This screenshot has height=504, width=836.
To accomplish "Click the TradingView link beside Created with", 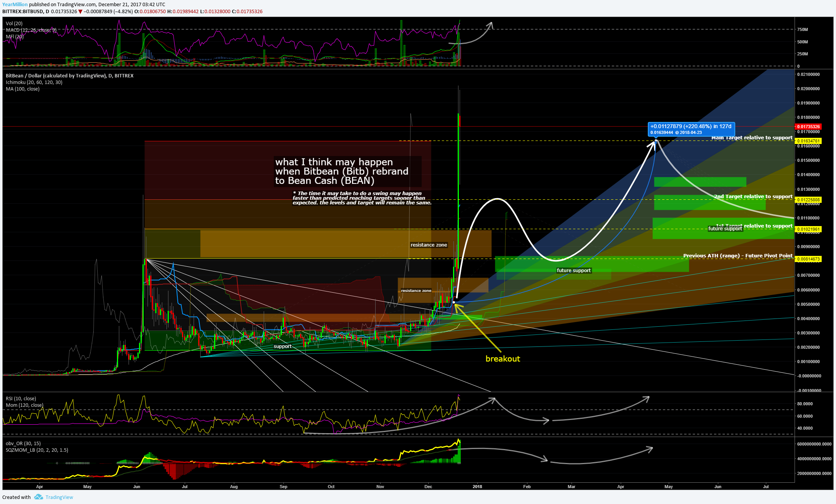I will (x=59, y=497).
